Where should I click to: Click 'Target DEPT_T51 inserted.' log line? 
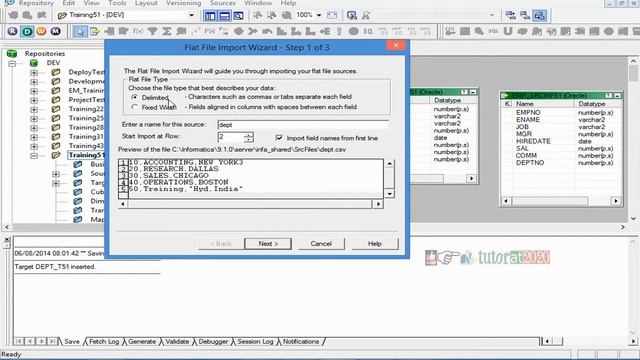[55, 267]
